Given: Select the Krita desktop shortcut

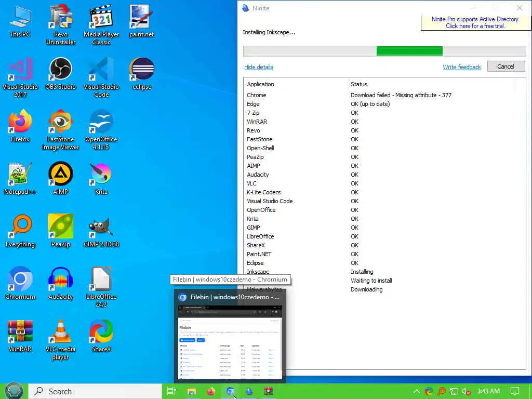Looking at the screenshot, I should pyautogui.click(x=101, y=179).
